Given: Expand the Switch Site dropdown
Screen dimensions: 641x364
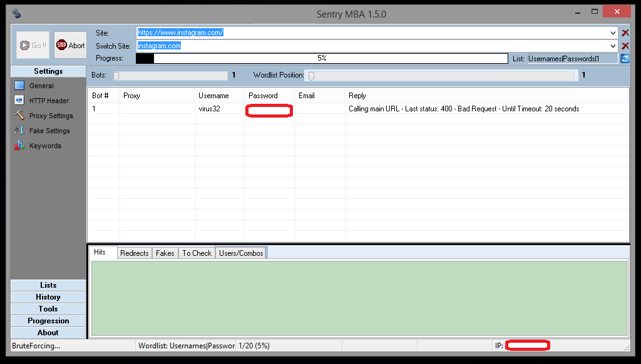Looking at the screenshot, I should [613, 46].
